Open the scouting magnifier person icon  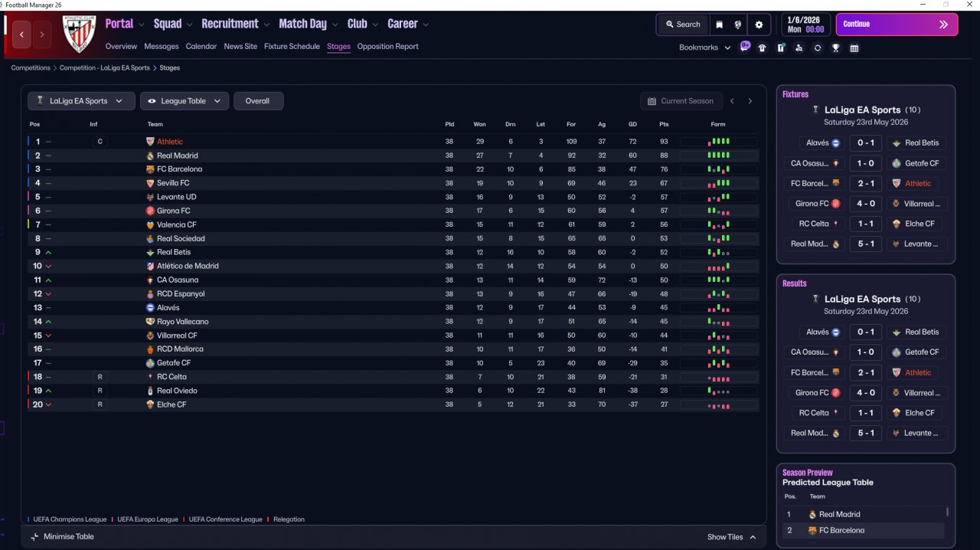pos(799,47)
